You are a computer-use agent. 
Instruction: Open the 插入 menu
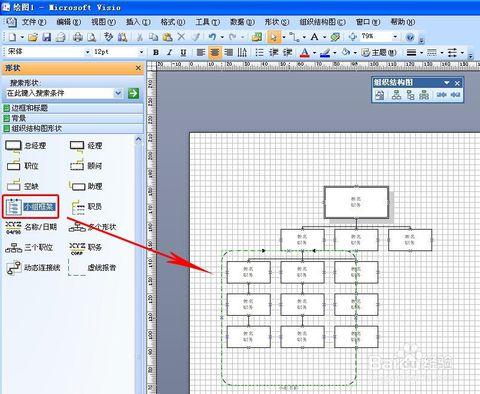coord(138,22)
